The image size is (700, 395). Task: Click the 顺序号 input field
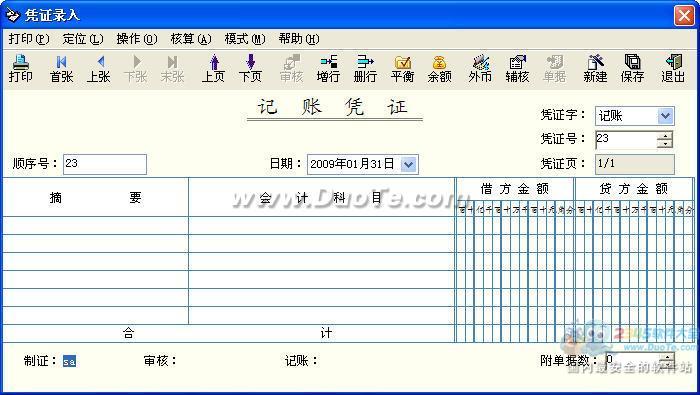tap(105, 164)
